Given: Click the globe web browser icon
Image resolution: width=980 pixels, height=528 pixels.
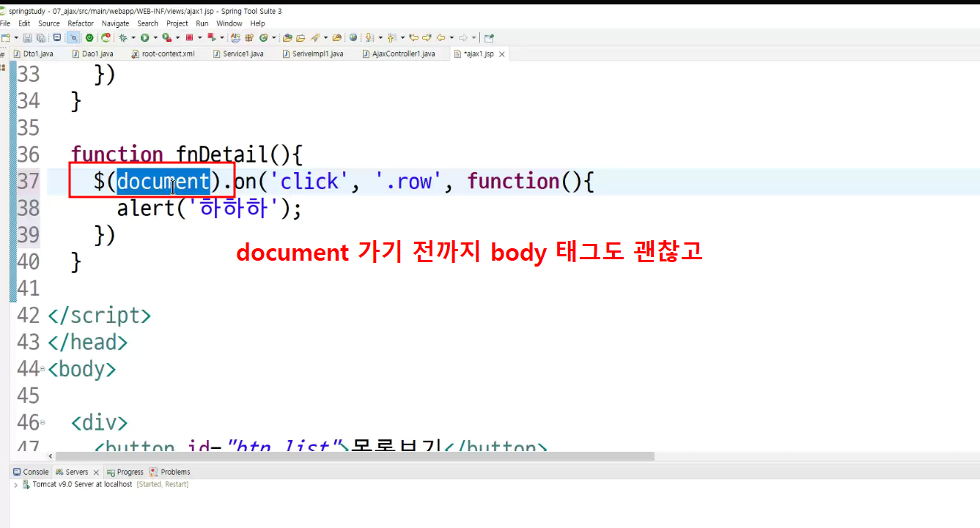Looking at the screenshot, I should tap(353, 37).
